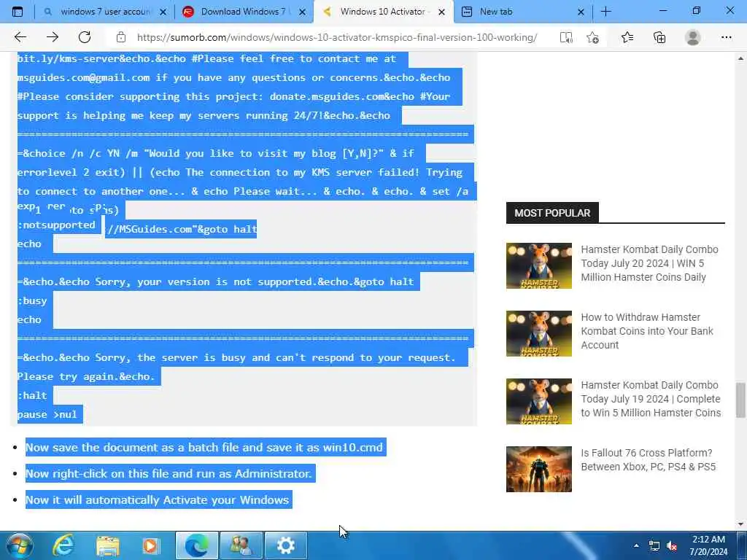The width and height of the screenshot is (747, 560).
Task: Refresh the current page
Action: [x=85, y=37]
